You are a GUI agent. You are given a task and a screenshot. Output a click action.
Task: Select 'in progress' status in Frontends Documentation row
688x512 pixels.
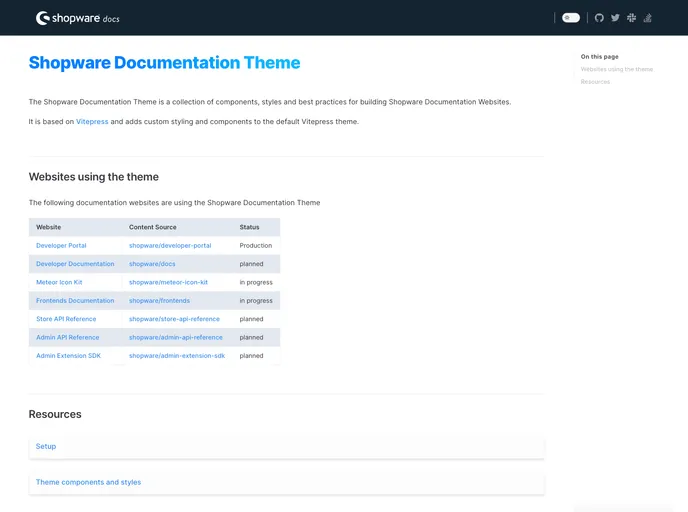[256, 301]
